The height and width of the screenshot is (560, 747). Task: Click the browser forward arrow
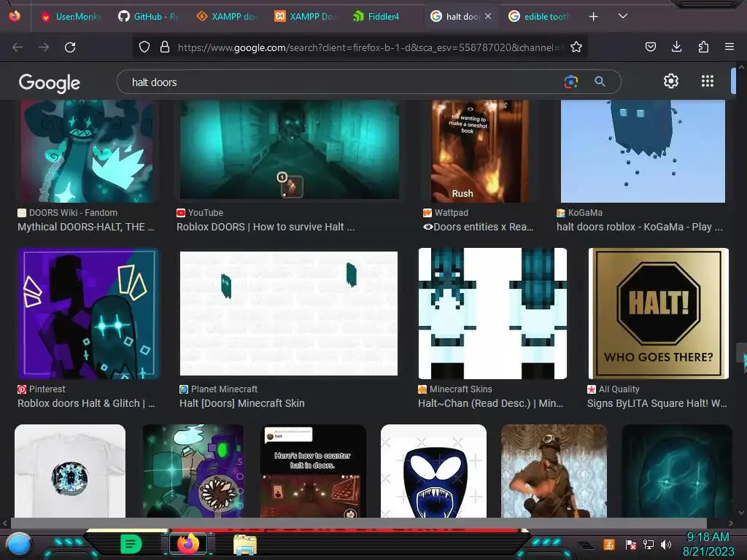(44, 47)
